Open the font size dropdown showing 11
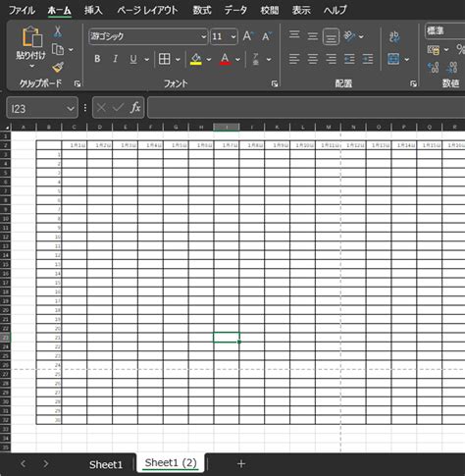 (233, 36)
